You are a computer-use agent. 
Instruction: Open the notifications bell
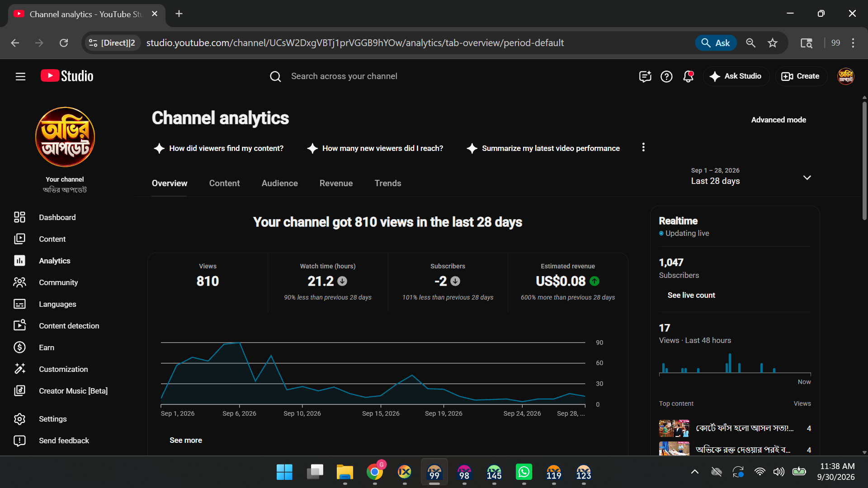pos(689,76)
